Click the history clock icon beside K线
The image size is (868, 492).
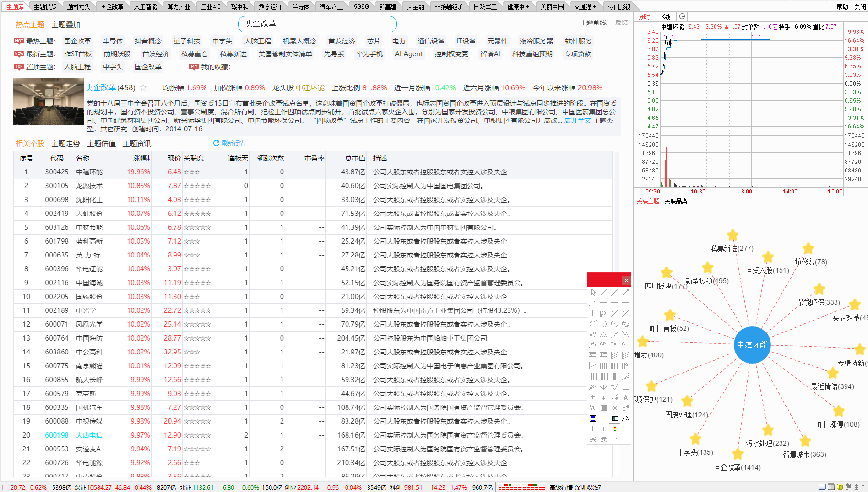[682, 17]
